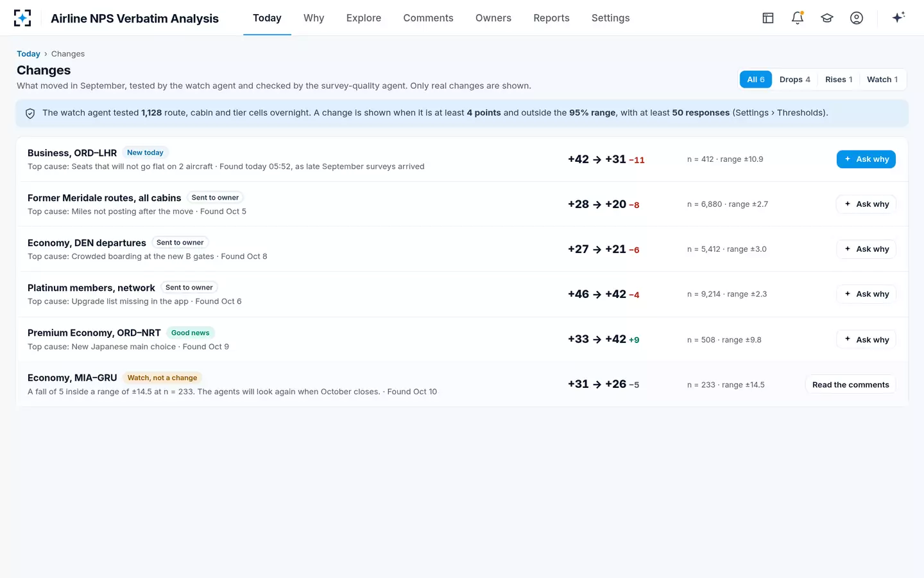
Task: Click the Today breadcrumb link
Action: click(x=28, y=54)
